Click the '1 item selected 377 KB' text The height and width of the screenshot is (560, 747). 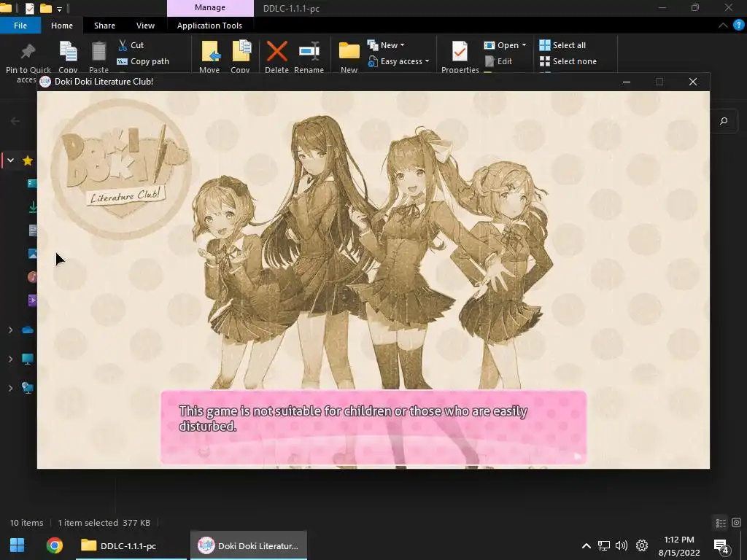pos(104,523)
